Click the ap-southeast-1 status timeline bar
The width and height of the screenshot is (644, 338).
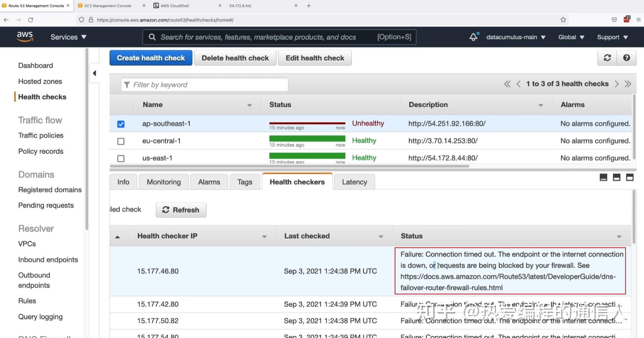(x=307, y=124)
